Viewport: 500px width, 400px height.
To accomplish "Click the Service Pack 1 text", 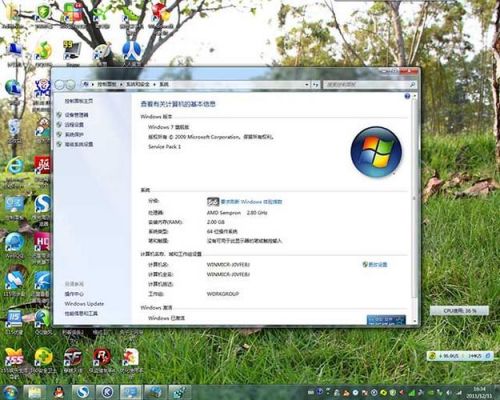I will [164, 147].
